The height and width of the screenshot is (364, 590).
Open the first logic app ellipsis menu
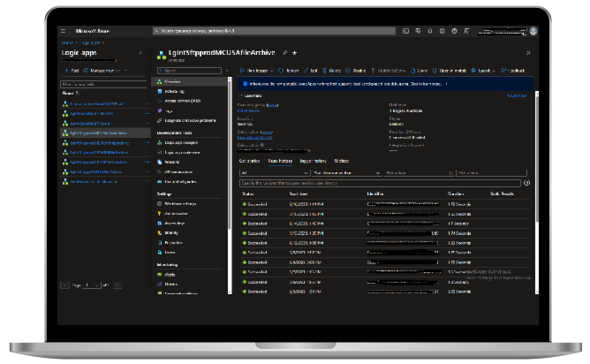pos(147,104)
